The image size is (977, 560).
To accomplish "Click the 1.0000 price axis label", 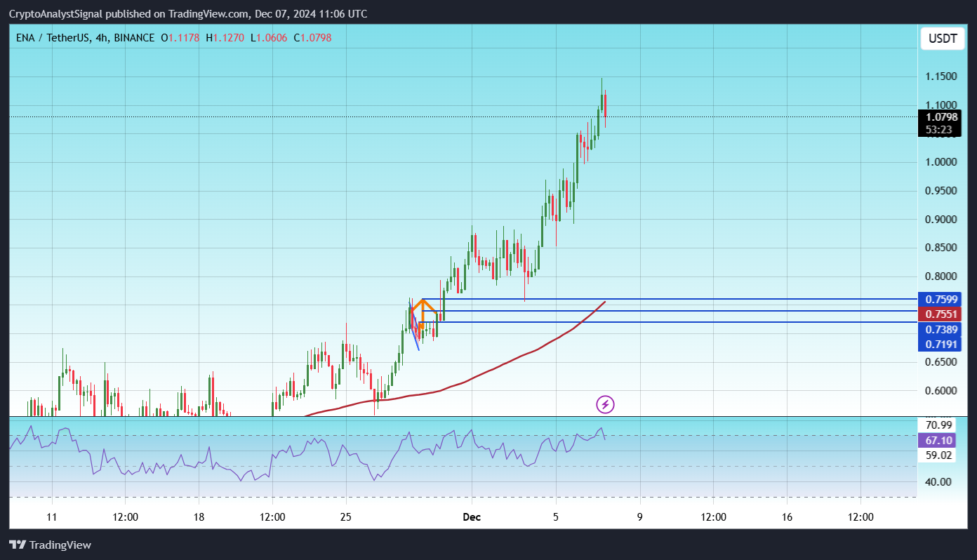I will 941,162.
